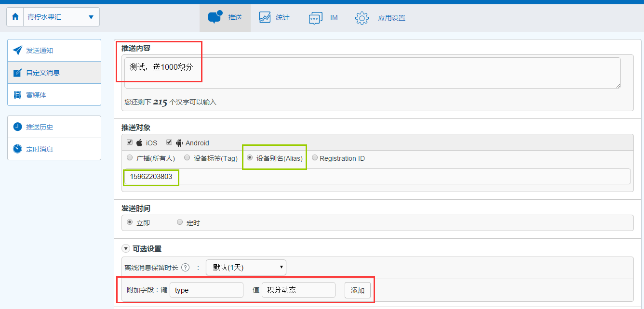Click the home icon beside 青柠水果汇
Screen dimensions: 644x309
pos(15,17)
